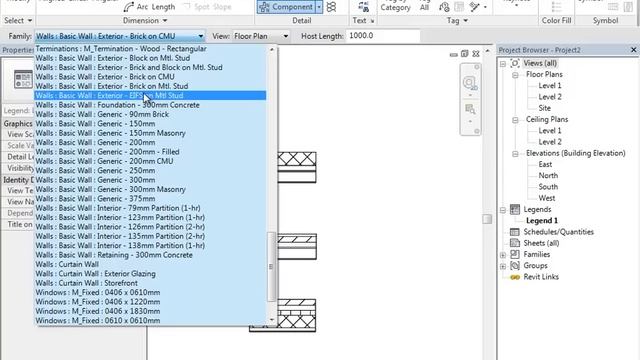Choose Generic - 200mm CMU wall

pyautogui.click(x=150, y=161)
